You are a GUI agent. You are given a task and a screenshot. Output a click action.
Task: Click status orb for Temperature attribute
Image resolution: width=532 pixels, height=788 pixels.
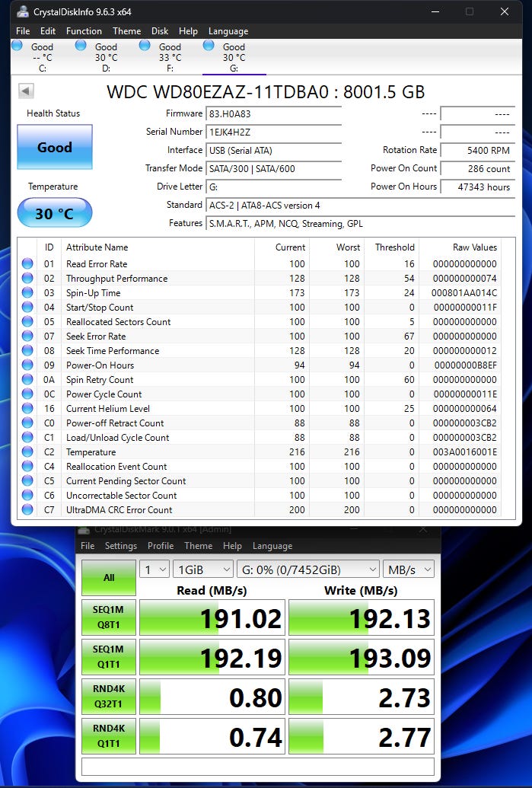27,451
